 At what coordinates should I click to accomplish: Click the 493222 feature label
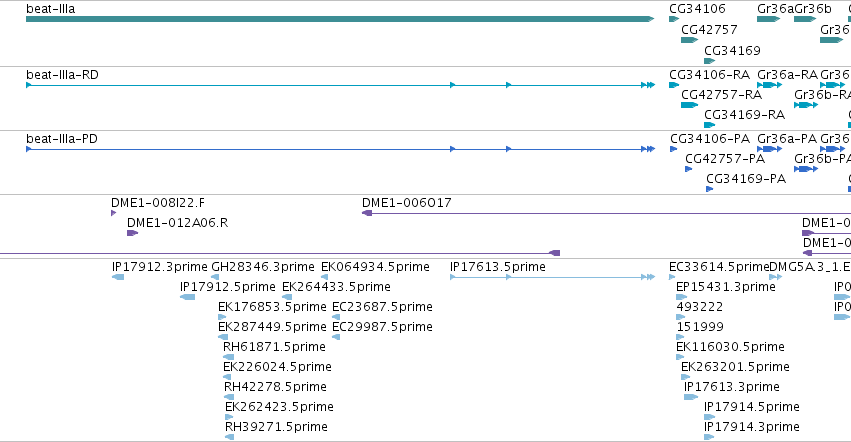[700, 307]
